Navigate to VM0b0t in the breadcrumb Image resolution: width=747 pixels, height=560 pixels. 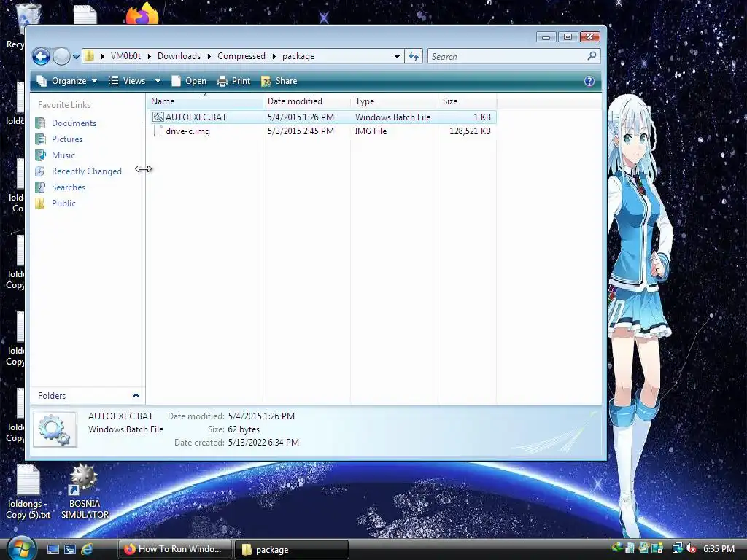[x=125, y=56]
